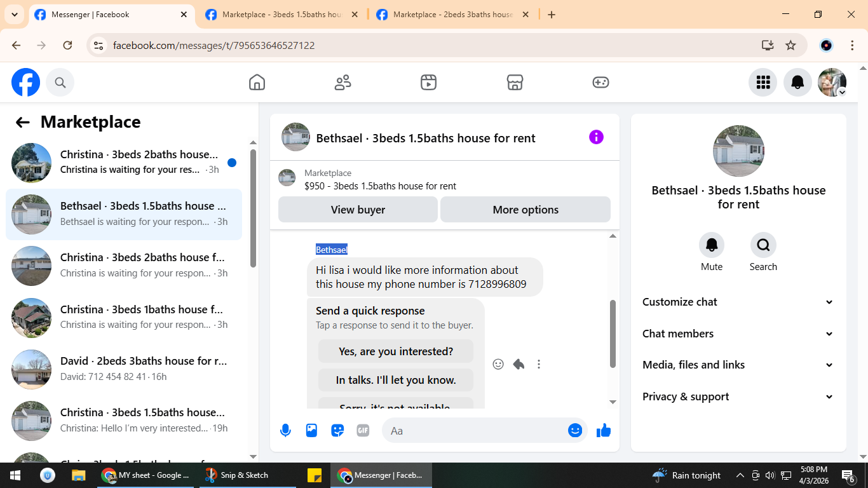Switch to Marketplace 3beds 1.5baths tab
Image resolution: width=868 pixels, height=488 pixels.
283,15
